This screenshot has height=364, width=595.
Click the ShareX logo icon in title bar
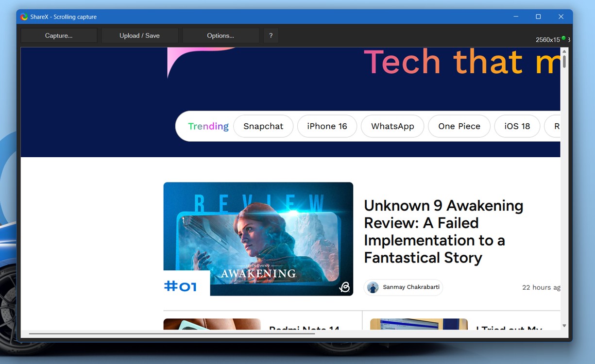click(x=24, y=17)
